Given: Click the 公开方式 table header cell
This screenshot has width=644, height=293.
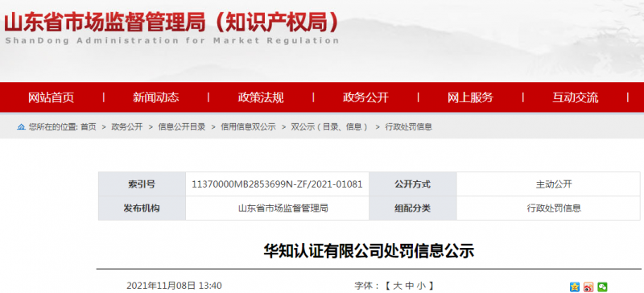Looking at the screenshot, I should click(x=412, y=184).
